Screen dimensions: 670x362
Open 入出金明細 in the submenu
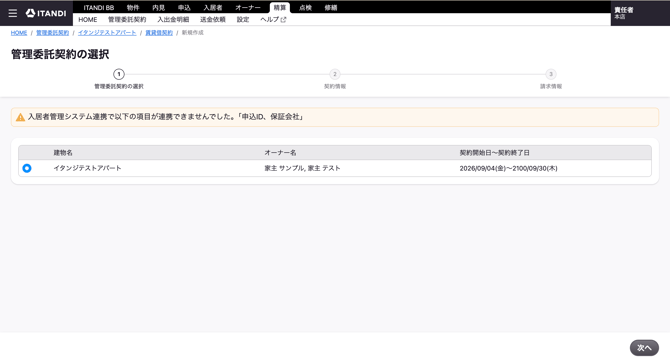[x=173, y=20]
